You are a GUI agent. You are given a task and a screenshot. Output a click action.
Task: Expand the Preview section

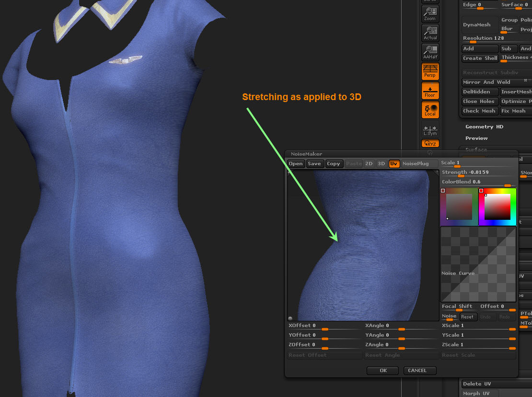click(x=476, y=138)
